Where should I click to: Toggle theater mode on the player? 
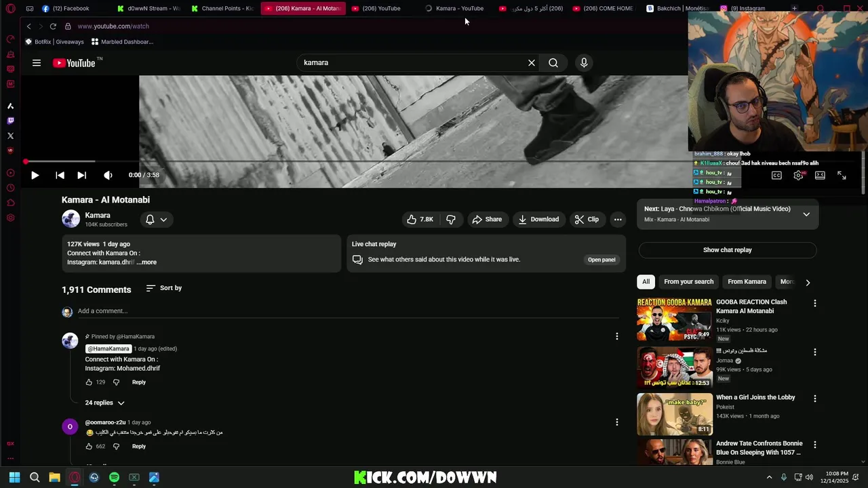(820, 176)
